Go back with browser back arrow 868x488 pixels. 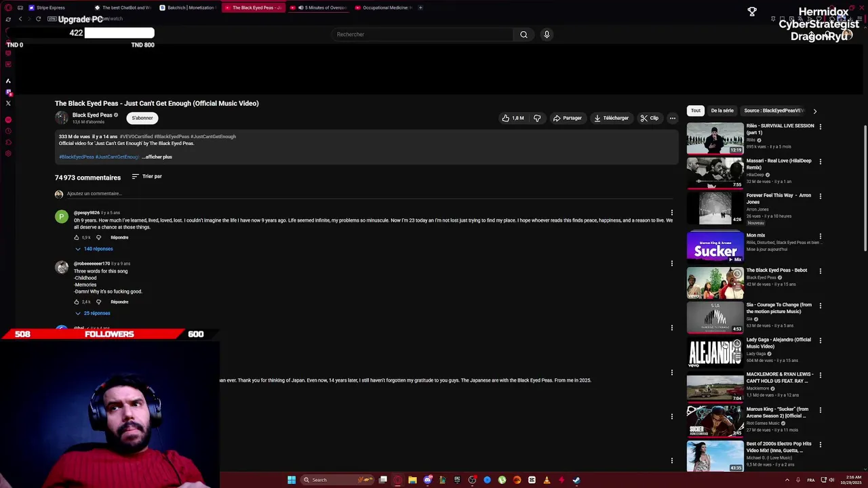[20, 19]
